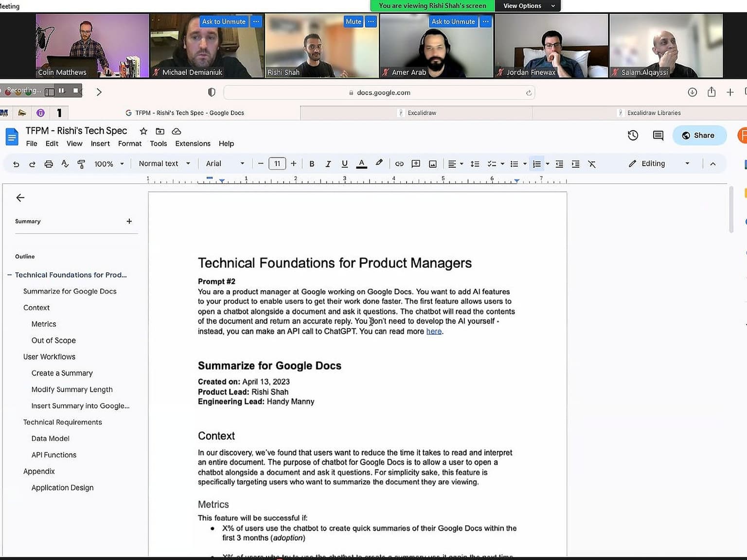Stop the screen recording
Image resolution: width=747 pixels, height=560 pixels.
(75, 90)
